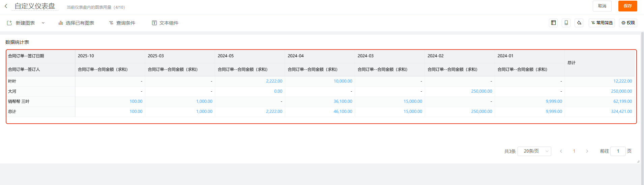
Task: Open the 20条/页 page size dropdown
Action: coord(534,151)
